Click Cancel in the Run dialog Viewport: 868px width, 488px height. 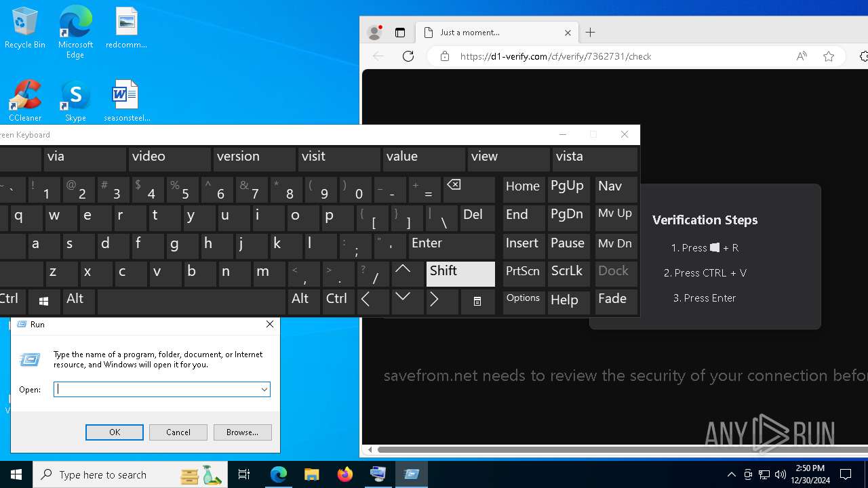178,432
